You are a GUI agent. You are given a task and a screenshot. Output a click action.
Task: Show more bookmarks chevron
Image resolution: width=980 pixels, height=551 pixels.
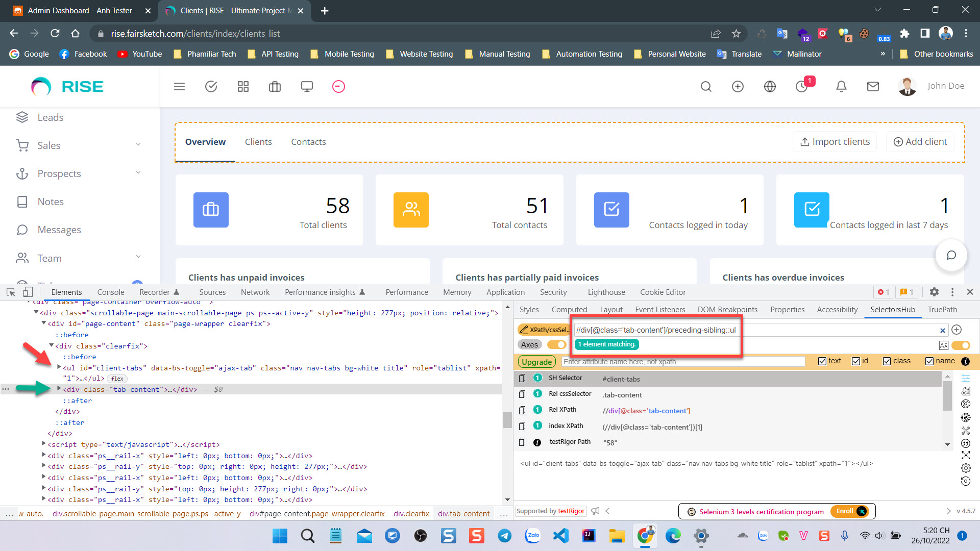pos(883,54)
